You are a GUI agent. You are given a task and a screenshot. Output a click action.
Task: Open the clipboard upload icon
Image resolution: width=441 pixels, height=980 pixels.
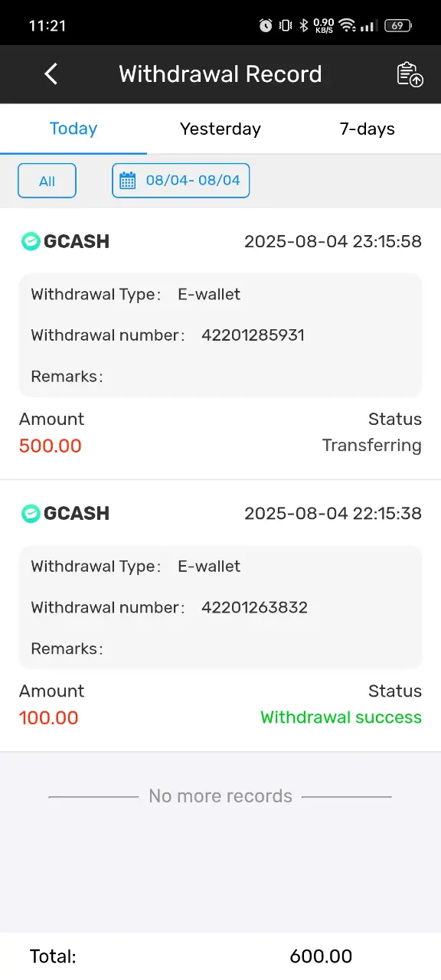(x=410, y=74)
